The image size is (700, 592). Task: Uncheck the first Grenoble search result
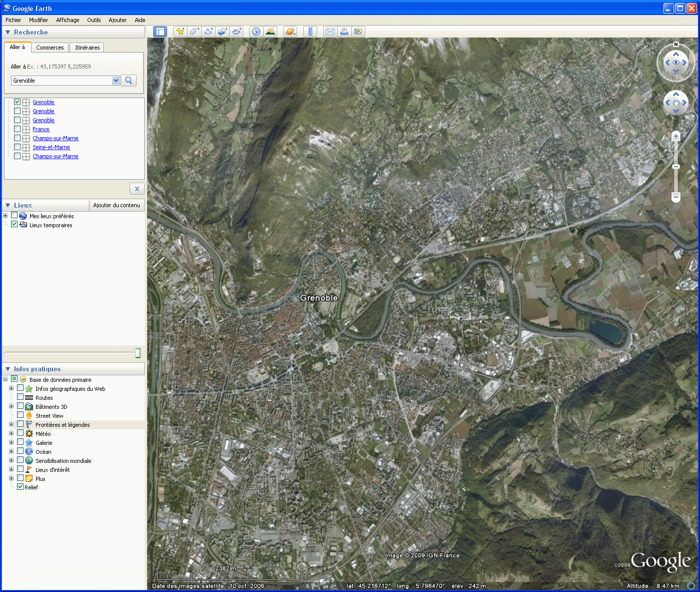pyautogui.click(x=18, y=102)
